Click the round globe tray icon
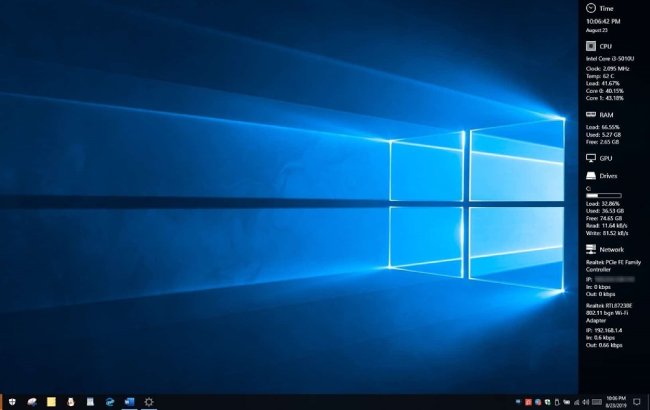 click(538, 402)
